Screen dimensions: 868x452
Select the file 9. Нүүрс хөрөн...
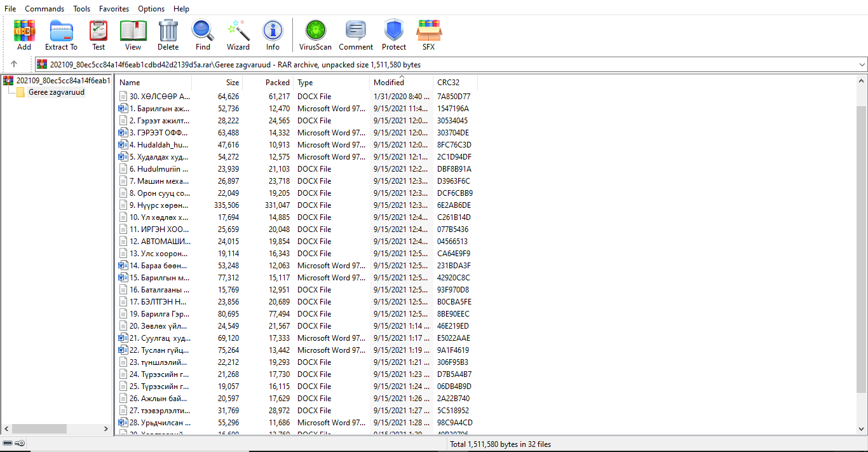159,205
